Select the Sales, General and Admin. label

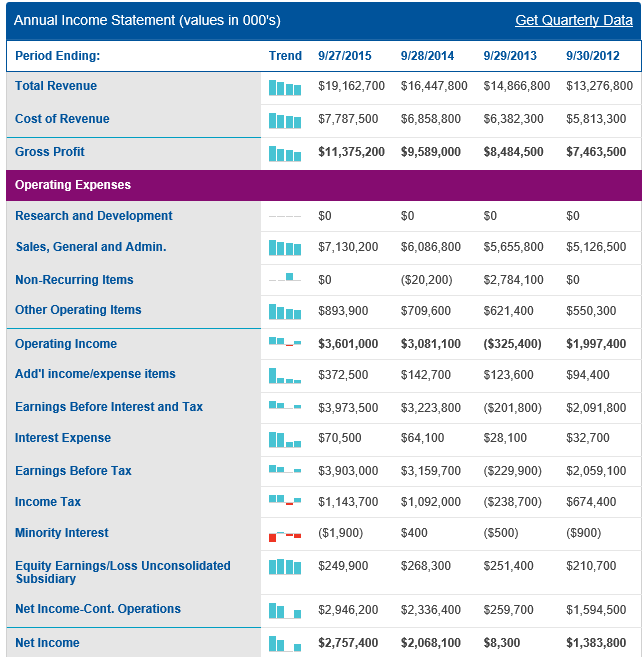coord(90,247)
